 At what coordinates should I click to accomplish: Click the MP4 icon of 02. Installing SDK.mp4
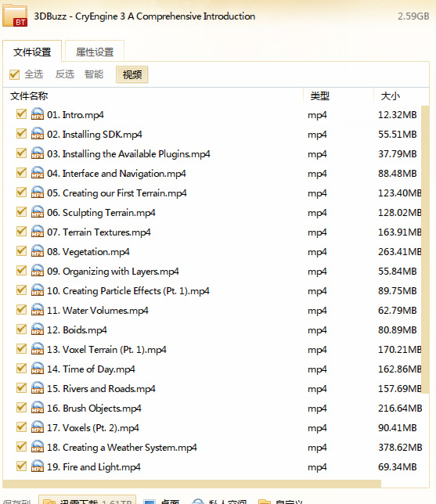pos(38,134)
